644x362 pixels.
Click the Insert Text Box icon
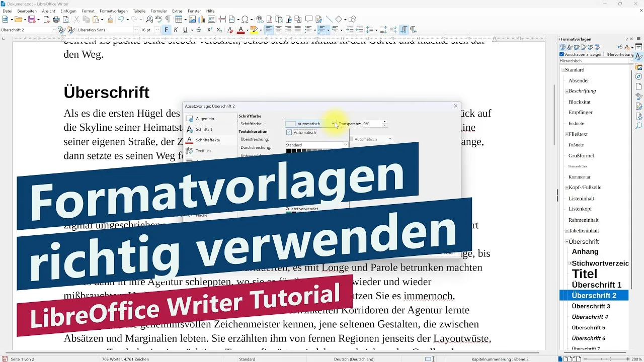(x=211, y=19)
